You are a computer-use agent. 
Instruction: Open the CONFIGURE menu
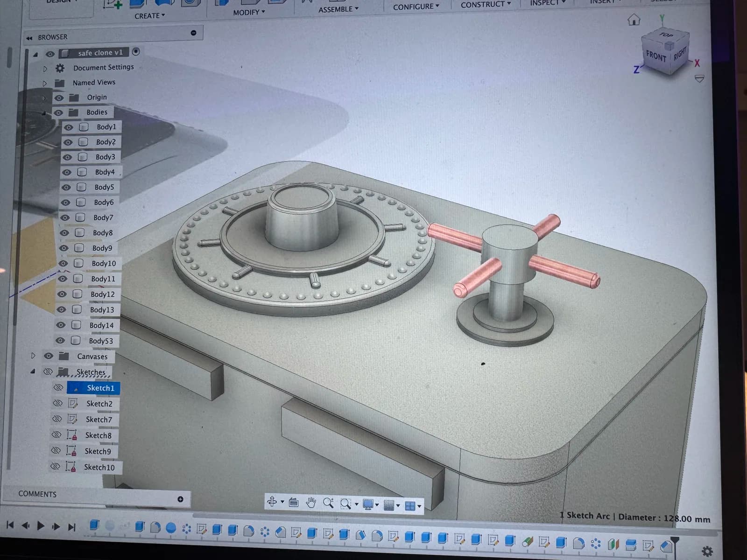(x=416, y=7)
